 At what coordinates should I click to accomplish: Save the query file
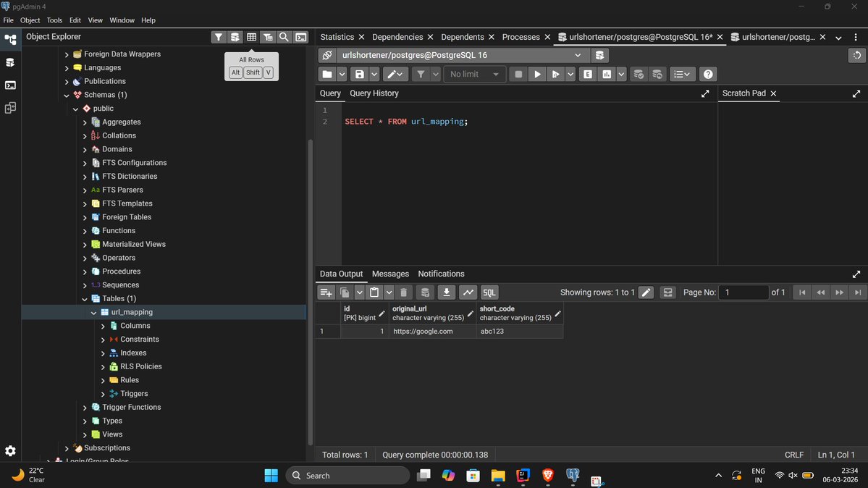click(360, 75)
